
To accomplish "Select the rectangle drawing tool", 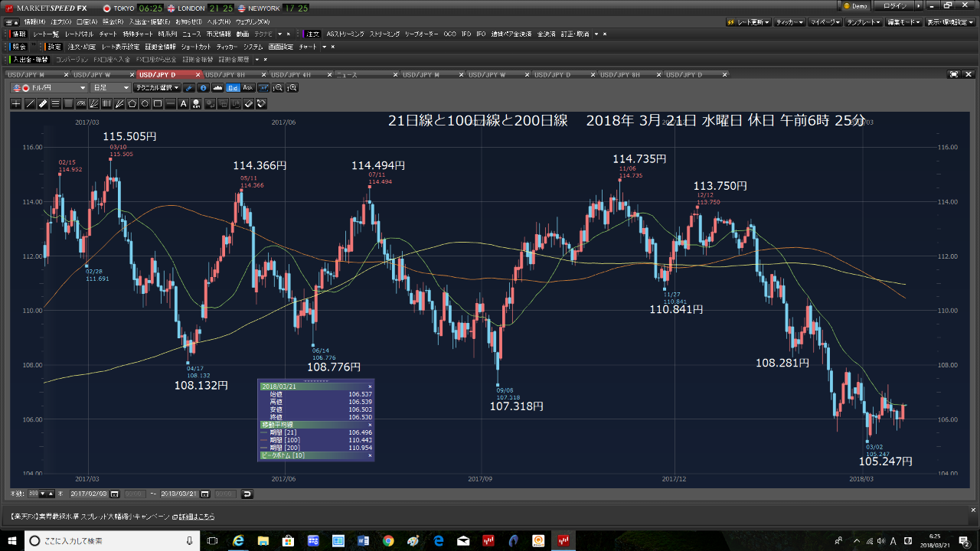I will [x=157, y=104].
